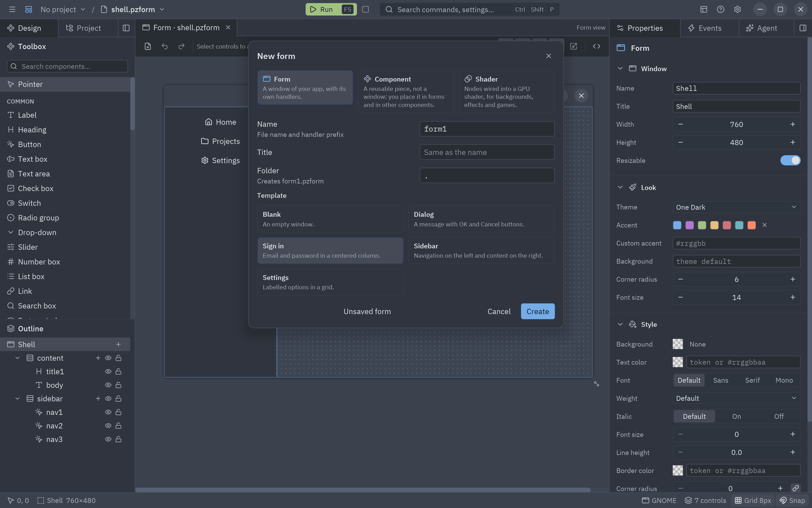Toggle the corner radius link icon
Screen dimensions: 812x508
tap(796, 488)
